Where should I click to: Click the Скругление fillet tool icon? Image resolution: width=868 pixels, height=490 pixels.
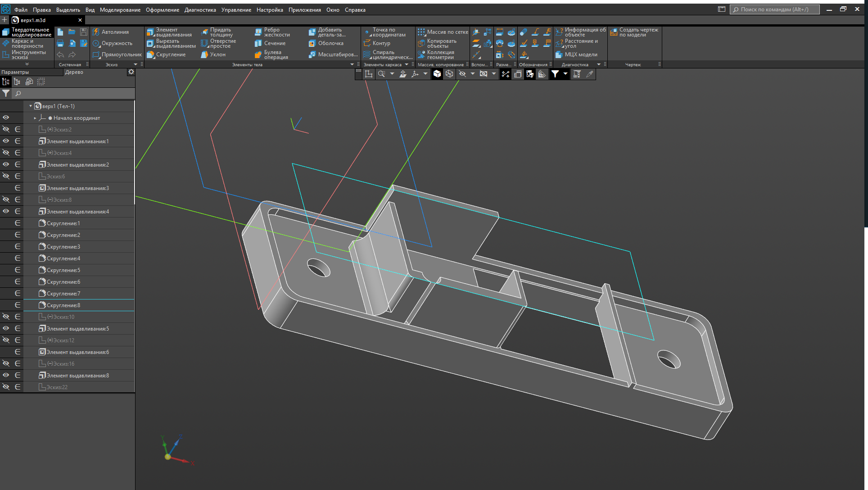[151, 54]
